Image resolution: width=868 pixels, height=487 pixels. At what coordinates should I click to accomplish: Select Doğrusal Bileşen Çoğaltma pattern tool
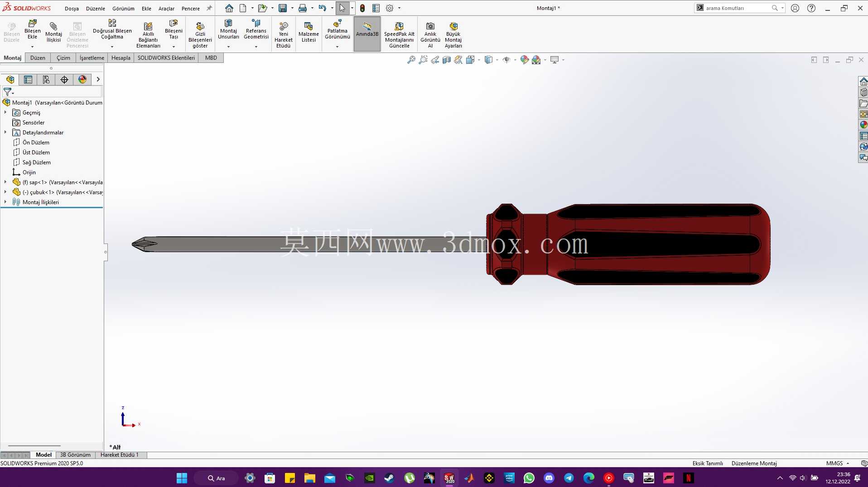[x=112, y=30]
